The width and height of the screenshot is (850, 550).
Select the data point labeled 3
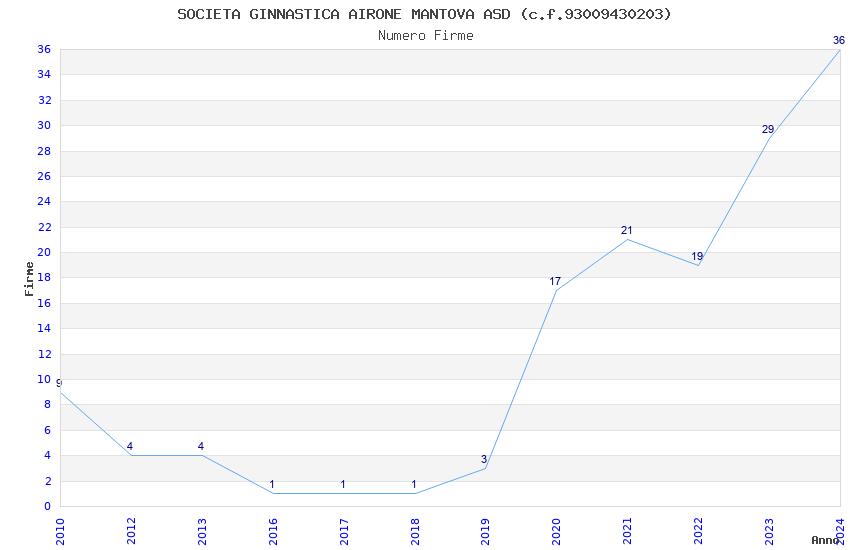pos(484,460)
